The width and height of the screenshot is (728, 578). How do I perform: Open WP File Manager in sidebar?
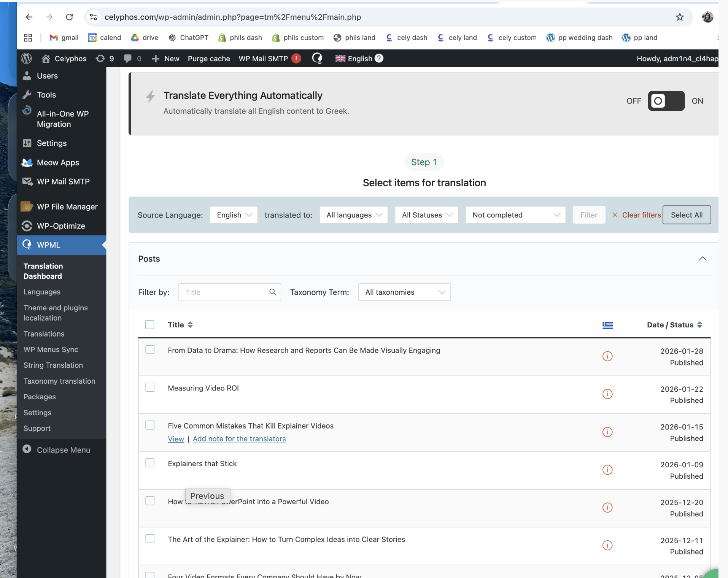point(67,207)
